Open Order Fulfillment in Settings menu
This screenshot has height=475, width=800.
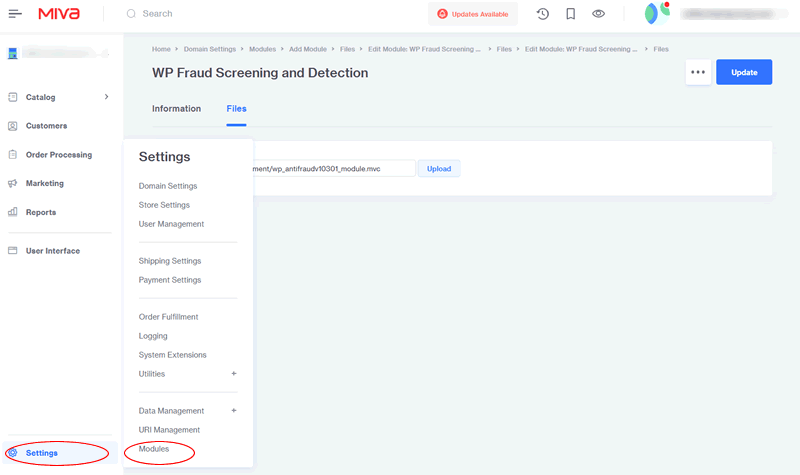point(168,317)
